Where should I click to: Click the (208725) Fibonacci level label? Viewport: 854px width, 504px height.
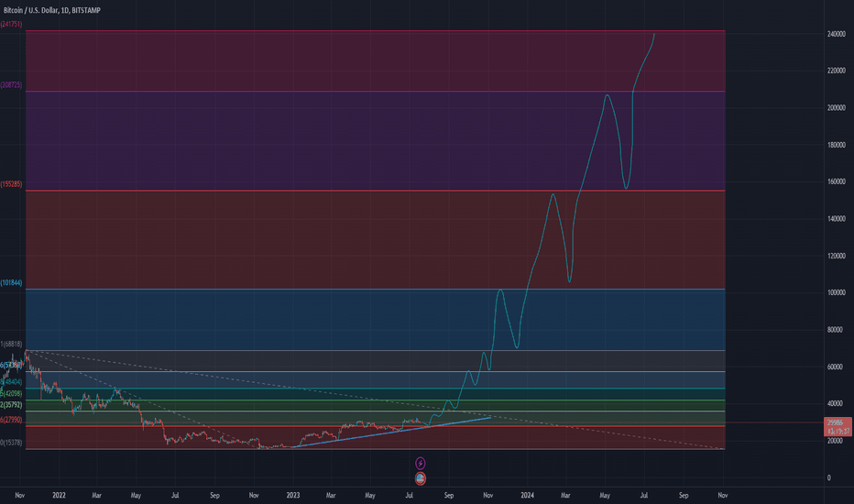[11, 85]
